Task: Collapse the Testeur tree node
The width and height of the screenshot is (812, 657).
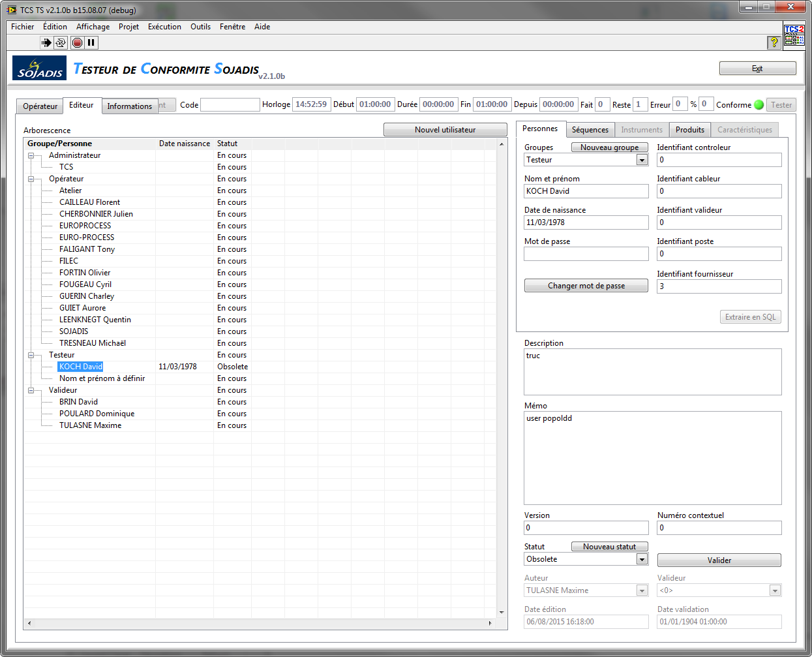Action: click(31, 355)
